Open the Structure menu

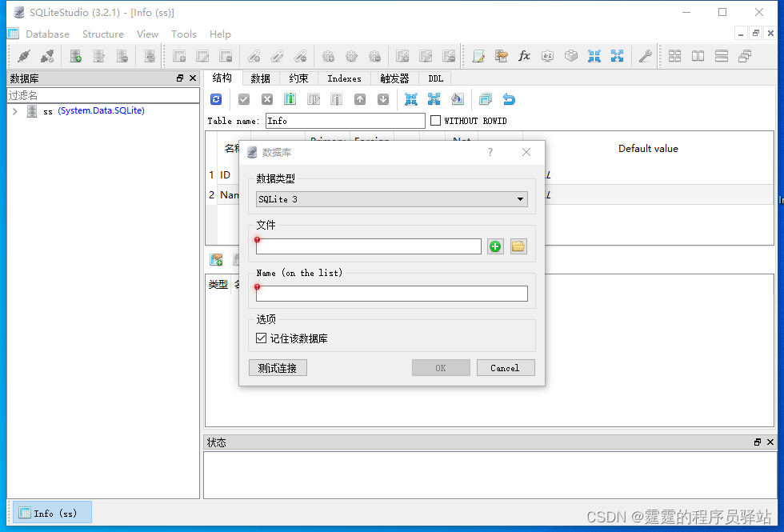[x=103, y=34]
